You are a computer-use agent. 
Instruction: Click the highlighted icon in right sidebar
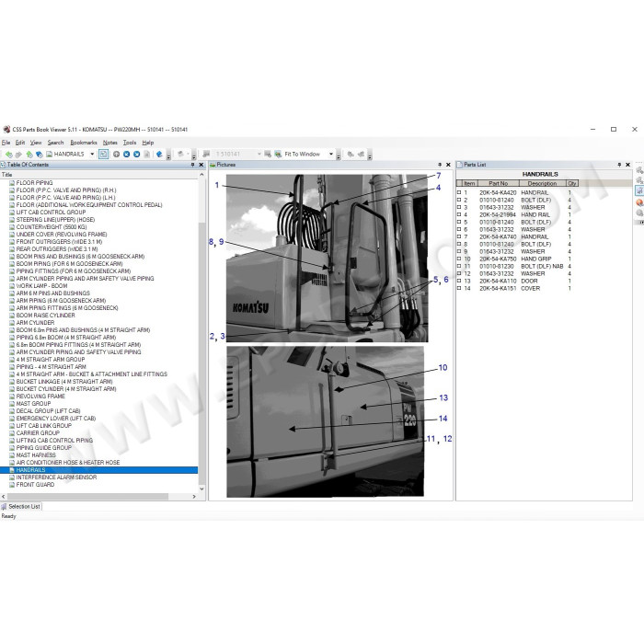[639, 190]
